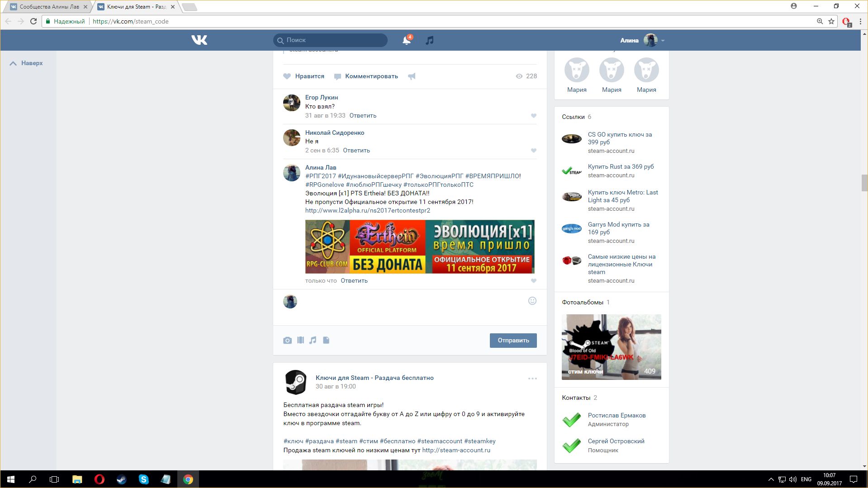
Task: Open the emoji smiley picker
Action: [532, 301]
